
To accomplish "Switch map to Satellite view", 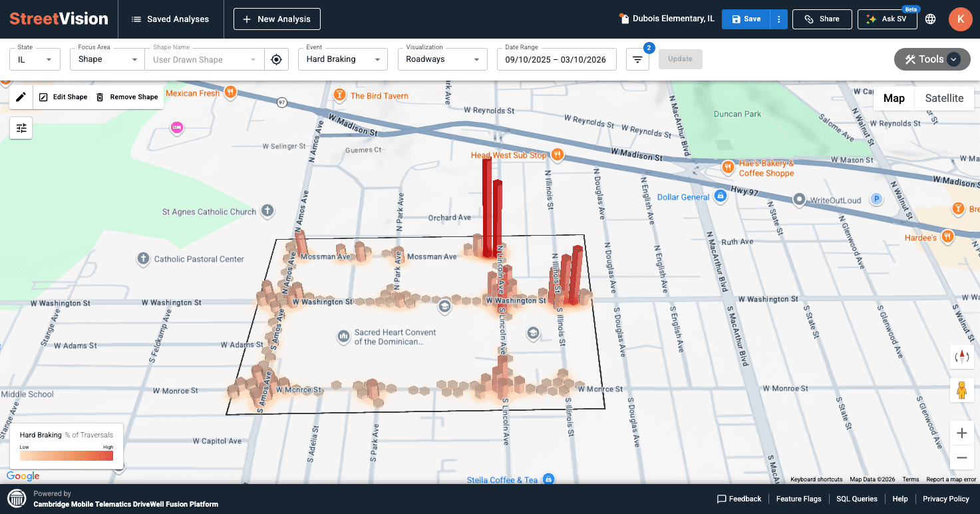I will (943, 99).
